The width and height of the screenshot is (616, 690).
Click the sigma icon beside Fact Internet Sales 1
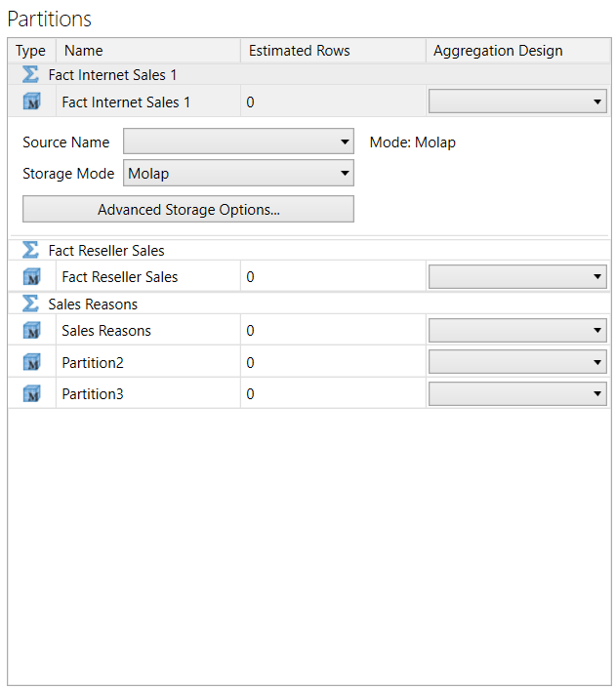[x=31, y=75]
